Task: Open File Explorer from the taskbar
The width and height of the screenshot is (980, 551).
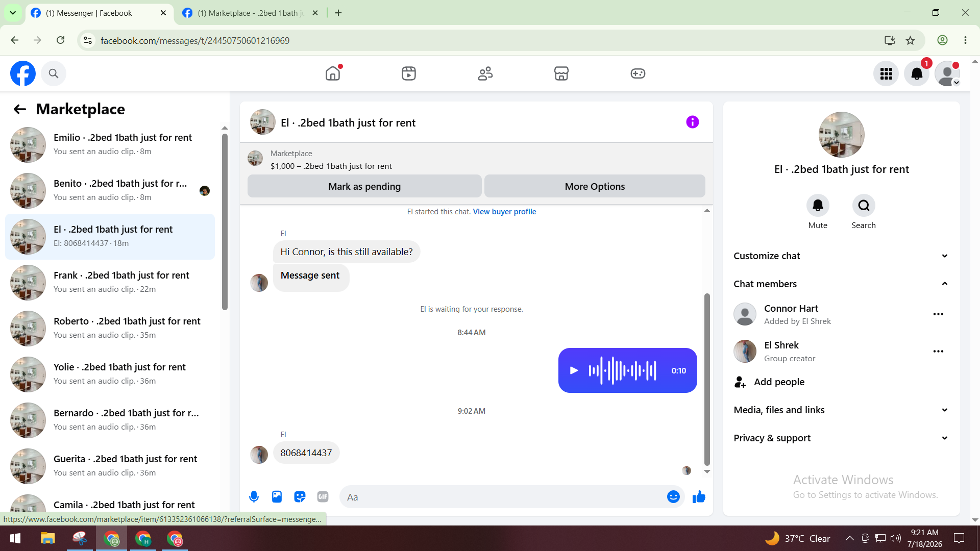Action: (47, 538)
